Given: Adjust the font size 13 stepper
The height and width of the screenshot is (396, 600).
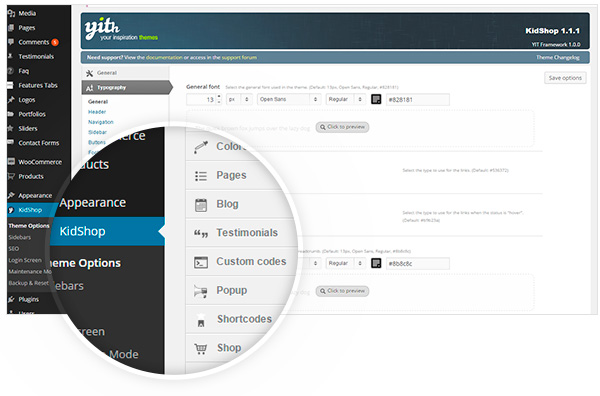Looking at the screenshot, I should 219,99.
